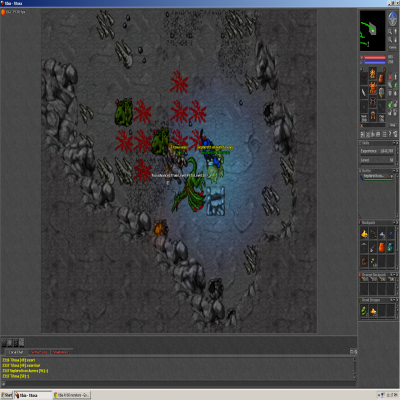Open the options list icon in button row
This screenshot has width=400, height=400.
tap(384, 134)
